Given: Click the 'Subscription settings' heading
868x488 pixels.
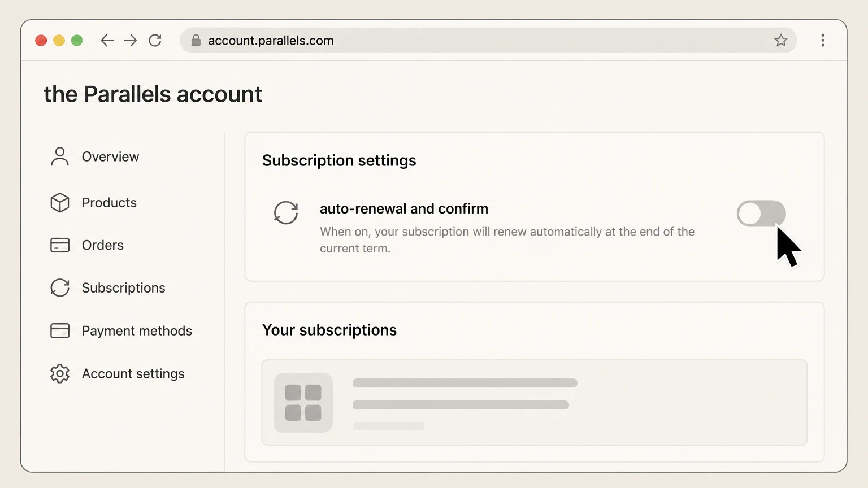Looking at the screenshot, I should 339,160.
